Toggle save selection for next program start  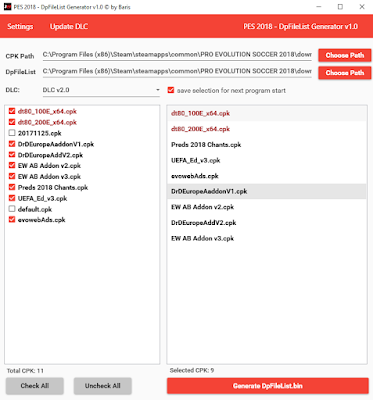point(171,90)
